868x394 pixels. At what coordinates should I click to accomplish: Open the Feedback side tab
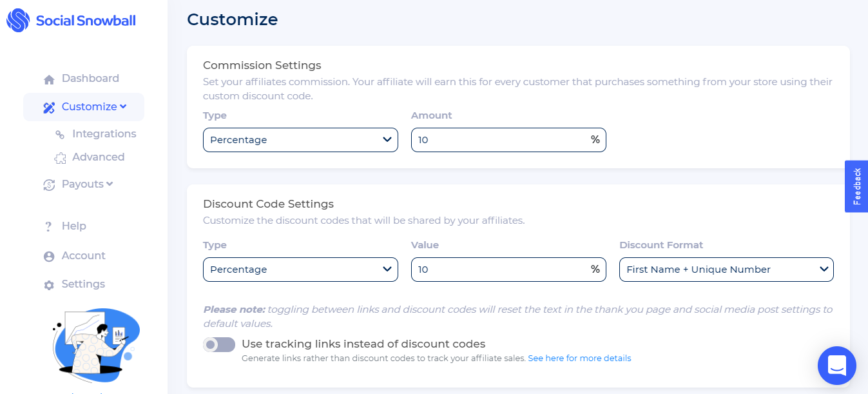[856, 186]
